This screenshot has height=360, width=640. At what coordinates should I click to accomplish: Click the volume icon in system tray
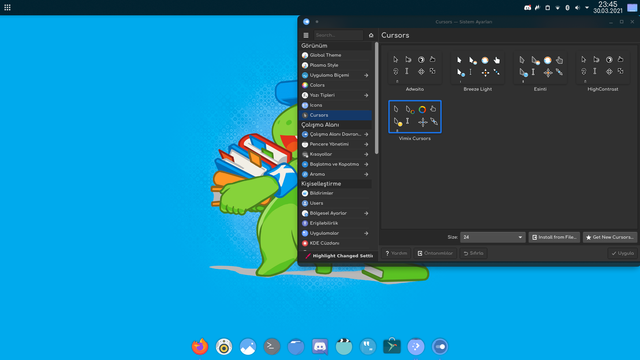click(x=577, y=8)
